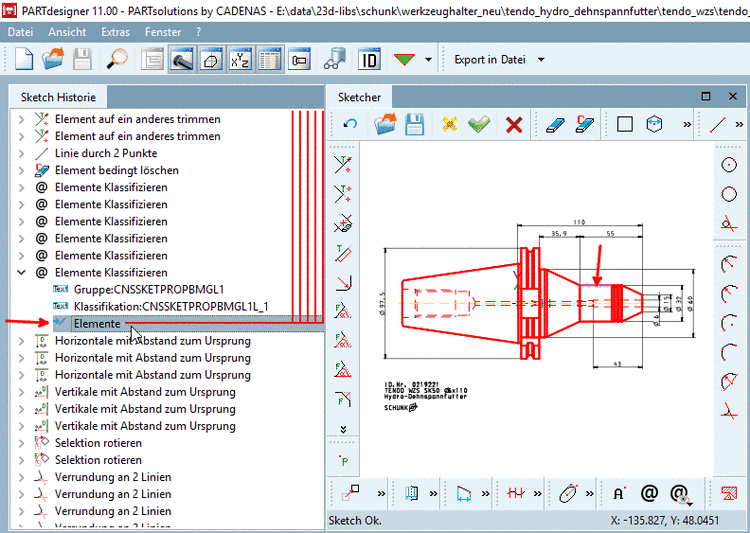This screenshot has width=750, height=533.
Task: Toggle the rectangle selection button in Sketcher
Action: [x=624, y=125]
